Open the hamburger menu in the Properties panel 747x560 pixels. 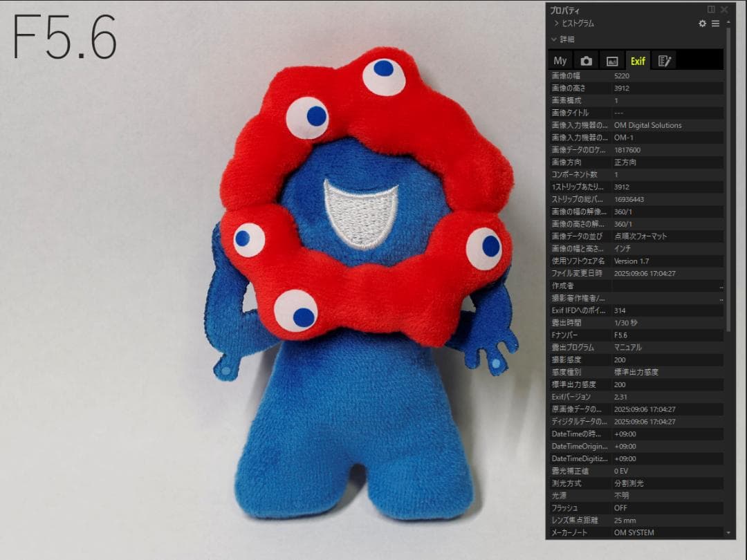[715, 24]
